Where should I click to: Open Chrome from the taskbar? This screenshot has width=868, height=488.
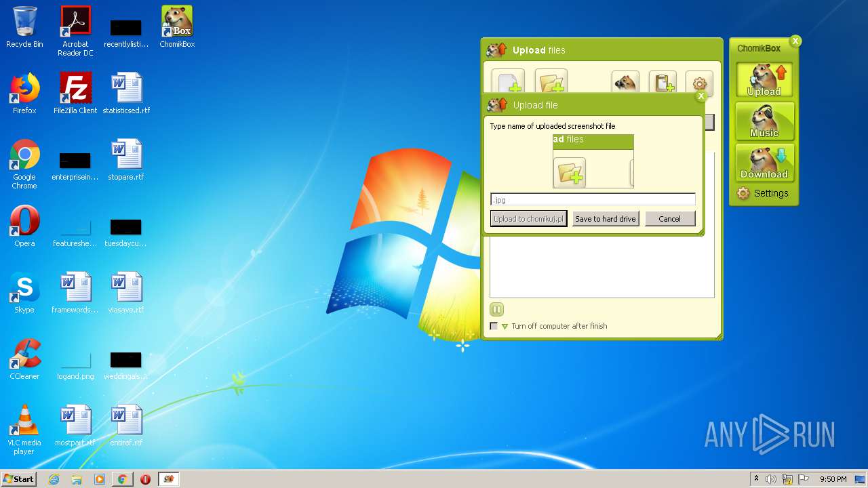click(122, 479)
